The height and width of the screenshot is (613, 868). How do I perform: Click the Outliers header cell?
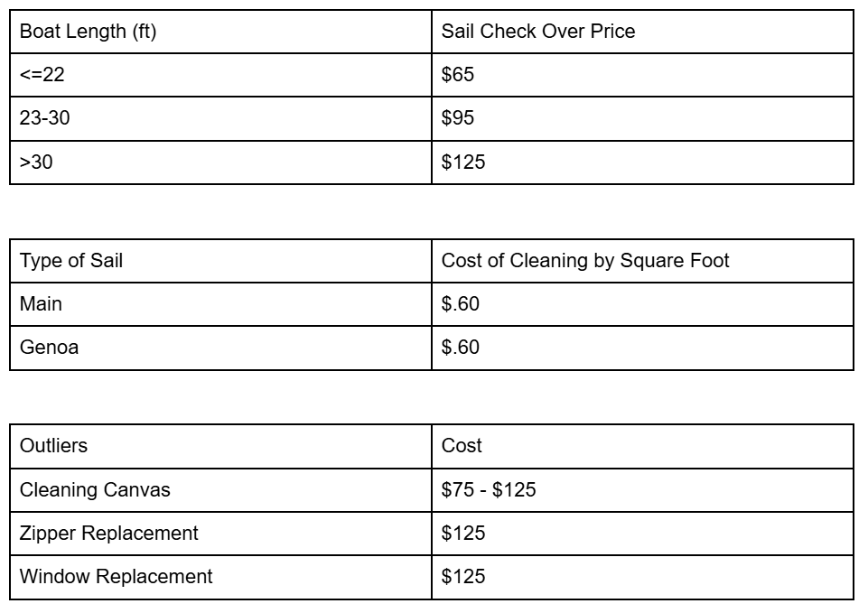click(x=220, y=446)
